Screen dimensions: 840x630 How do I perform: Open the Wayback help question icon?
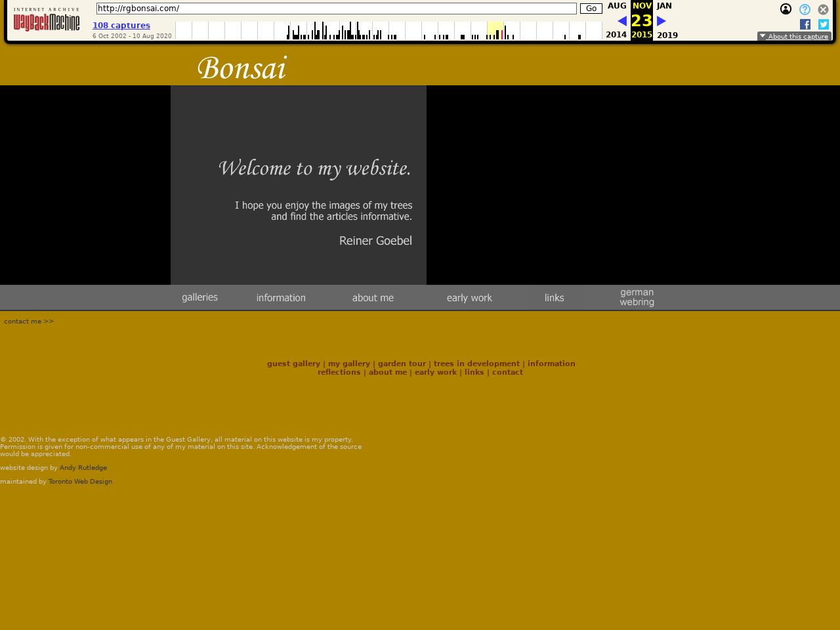point(805,9)
